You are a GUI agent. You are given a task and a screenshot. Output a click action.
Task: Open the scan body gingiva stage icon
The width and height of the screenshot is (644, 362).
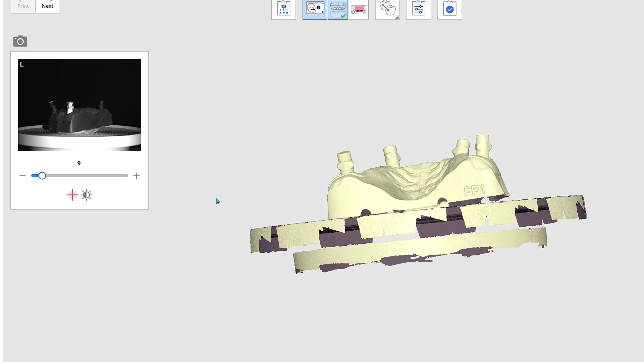point(359,9)
